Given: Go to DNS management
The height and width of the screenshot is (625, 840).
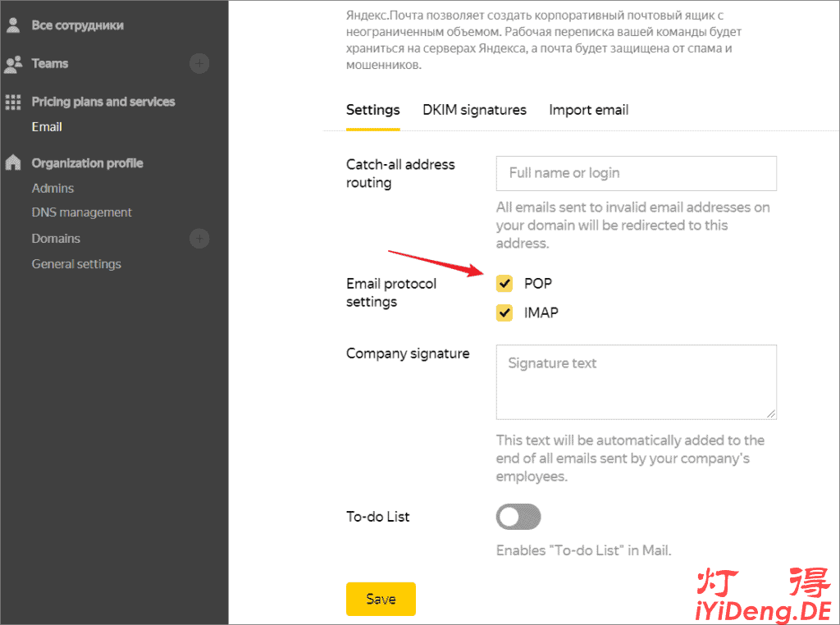Looking at the screenshot, I should point(81,212).
